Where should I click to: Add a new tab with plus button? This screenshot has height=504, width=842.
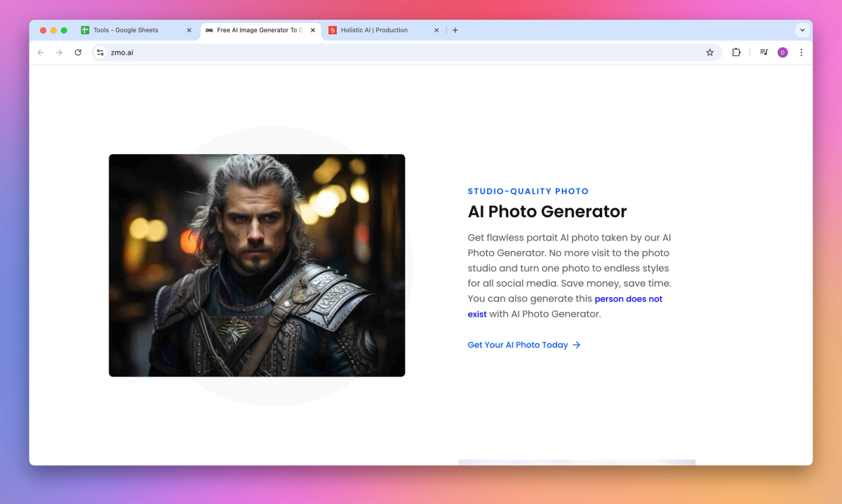click(455, 30)
